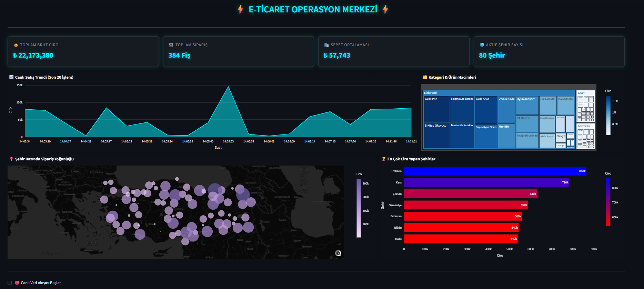This screenshot has width=644, height=289.
Task: Click the 14:11:51 time label on the trend chart
Action: pos(411,141)
